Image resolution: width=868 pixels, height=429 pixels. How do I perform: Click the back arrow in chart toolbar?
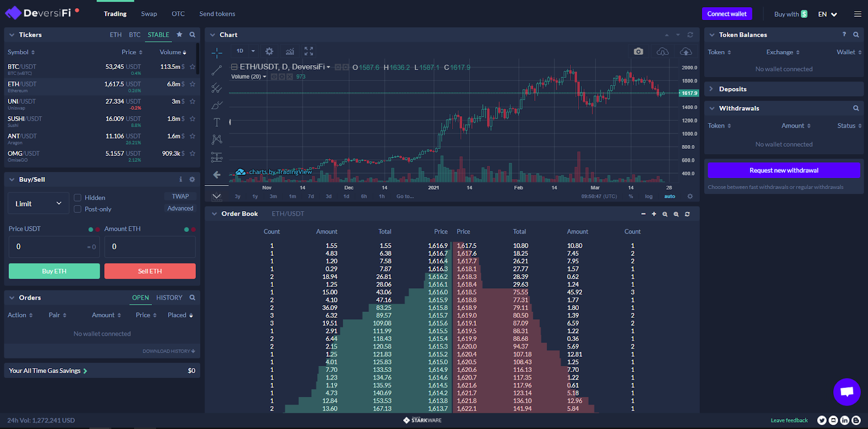[216, 175]
